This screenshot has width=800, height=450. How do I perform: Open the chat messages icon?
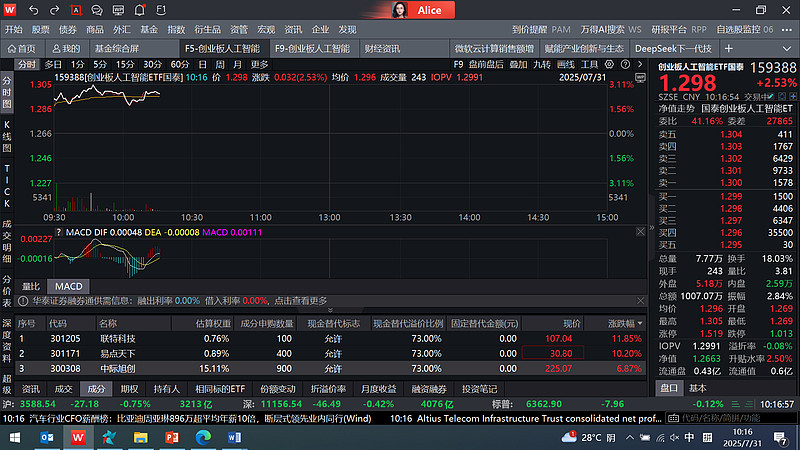tap(96, 10)
